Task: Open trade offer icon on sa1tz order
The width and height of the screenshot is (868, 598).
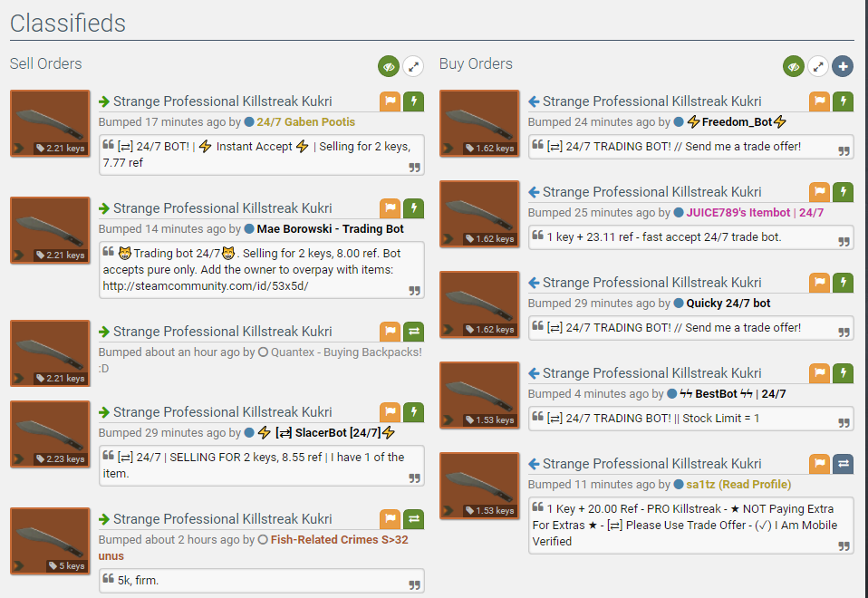Action: pyautogui.click(x=844, y=464)
